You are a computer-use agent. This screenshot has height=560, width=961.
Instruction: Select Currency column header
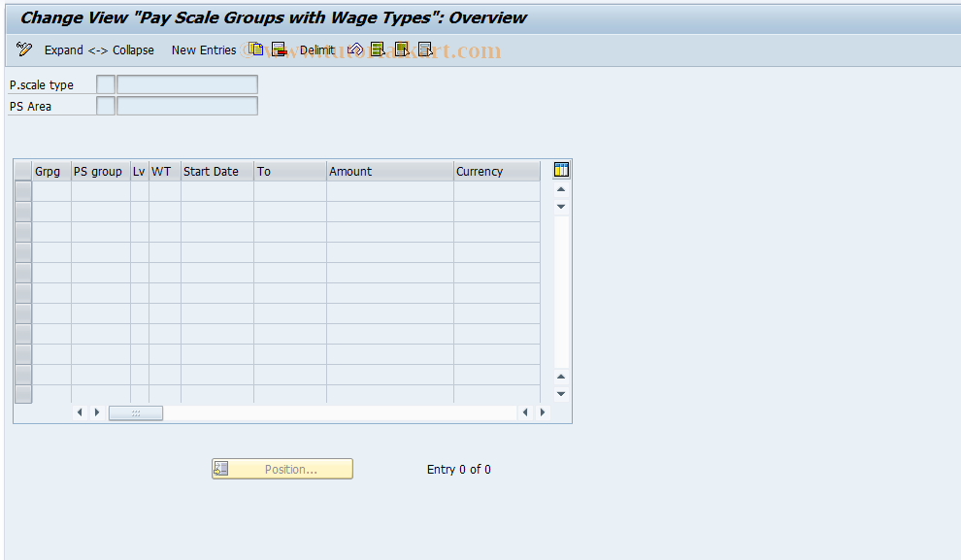pos(496,172)
